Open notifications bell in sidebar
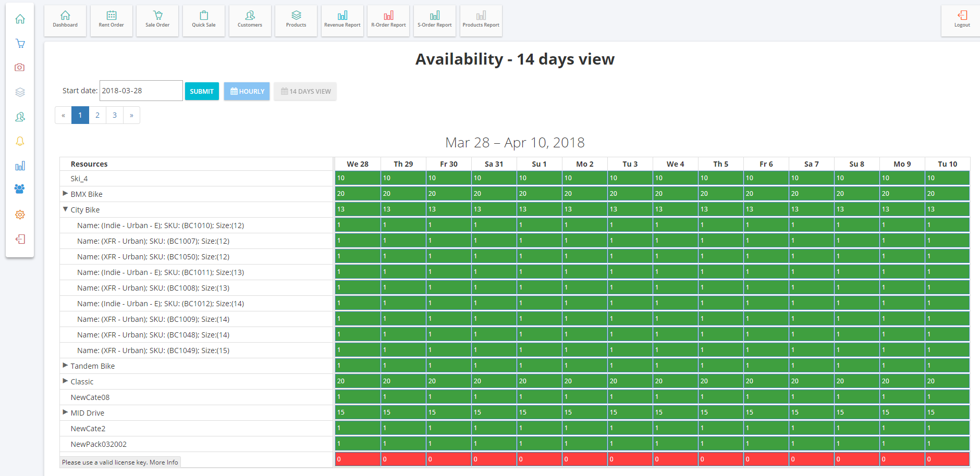Screen dimensions: 980x476 point(20,141)
